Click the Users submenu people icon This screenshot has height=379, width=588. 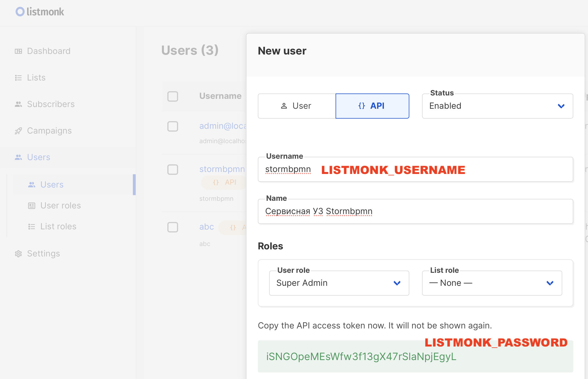click(32, 185)
